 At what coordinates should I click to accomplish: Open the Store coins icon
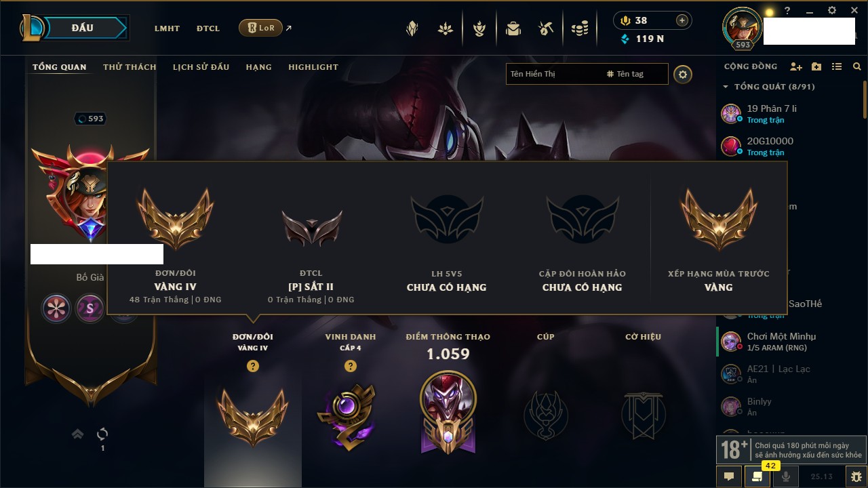(x=579, y=28)
